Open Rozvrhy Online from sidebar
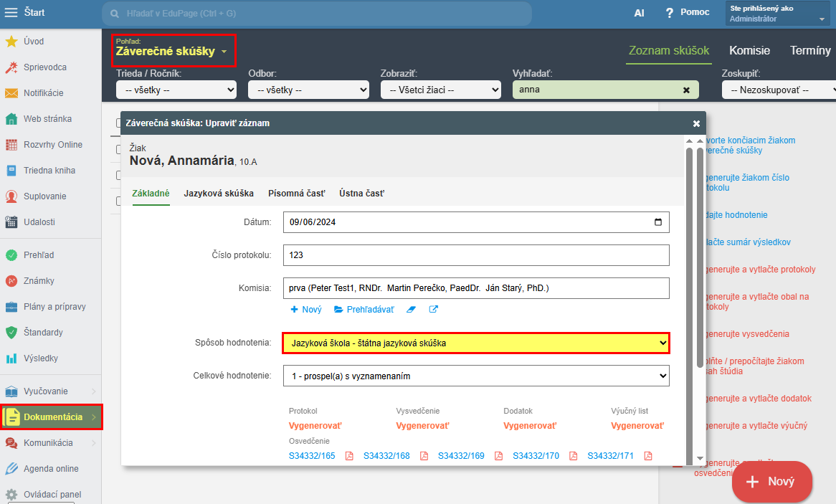Image resolution: width=836 pixels, height=504 pixels. pos(52,145)
